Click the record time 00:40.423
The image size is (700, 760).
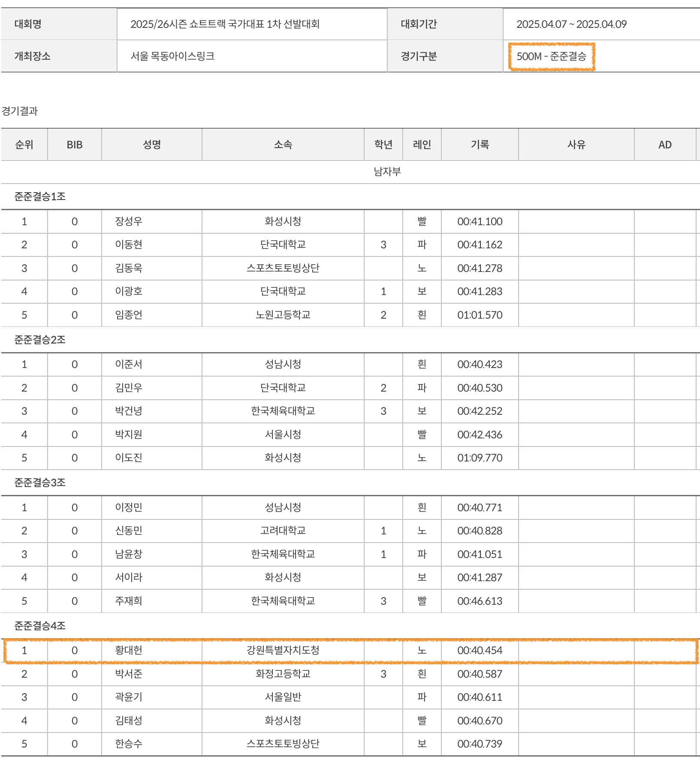click(480, 364)
